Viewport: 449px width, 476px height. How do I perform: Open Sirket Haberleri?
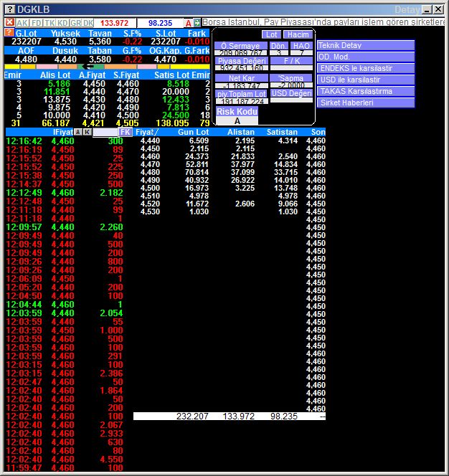pos(366,103)
